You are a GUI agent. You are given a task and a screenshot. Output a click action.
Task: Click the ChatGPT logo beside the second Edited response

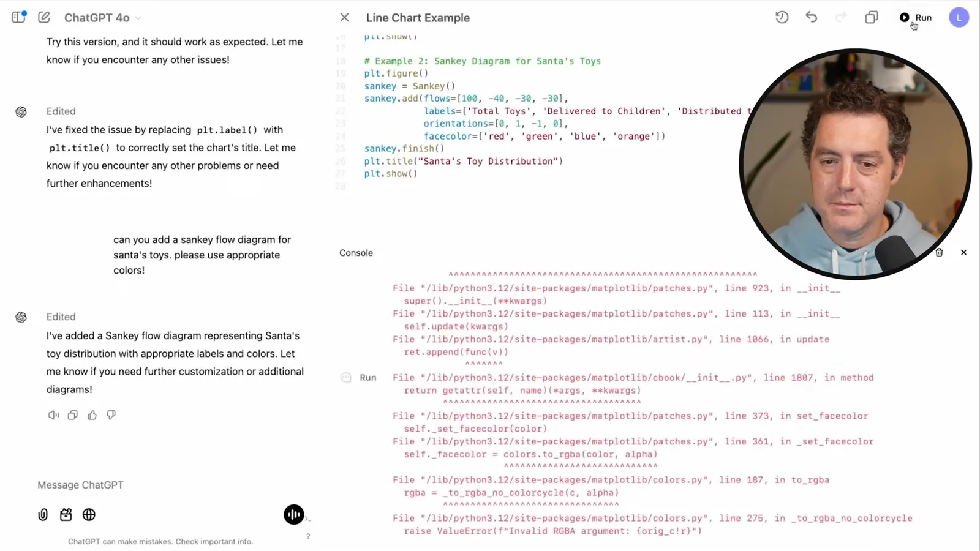click(21, 317)
